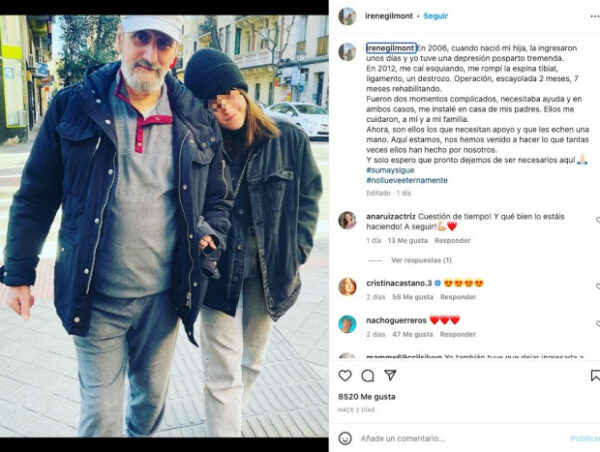This screenshot has width=600, height=452.
Task: Reply to anaruizactriz comment via Responder
Action: [x=452, y=240]
